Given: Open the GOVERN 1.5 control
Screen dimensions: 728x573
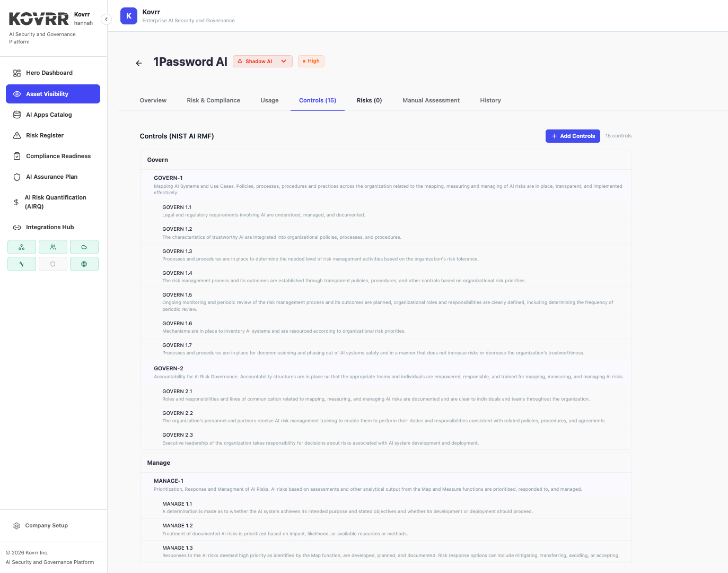Looking at the screenshot, I should point(386,302).
